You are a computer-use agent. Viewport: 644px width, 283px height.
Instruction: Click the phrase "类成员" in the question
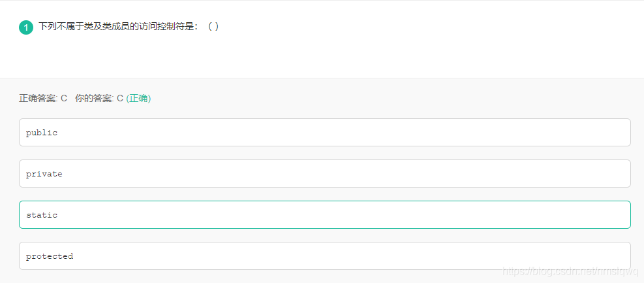[115, 27]
